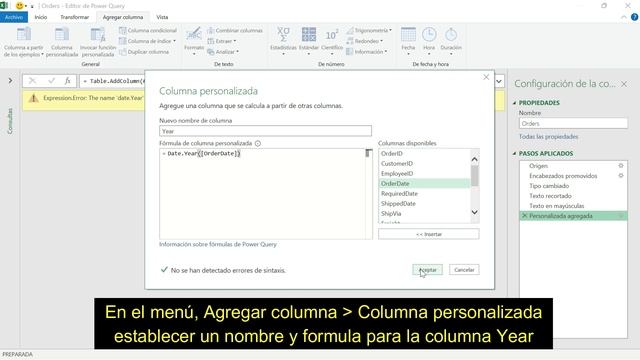Delete the Personalizada agregada step
The image size is (640, 360).
[524, 216]
